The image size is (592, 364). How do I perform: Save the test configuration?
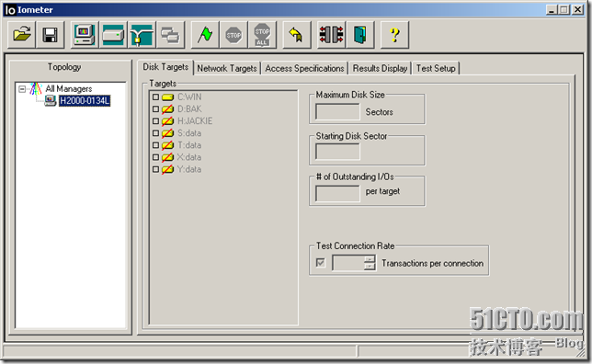coord(51,35)
